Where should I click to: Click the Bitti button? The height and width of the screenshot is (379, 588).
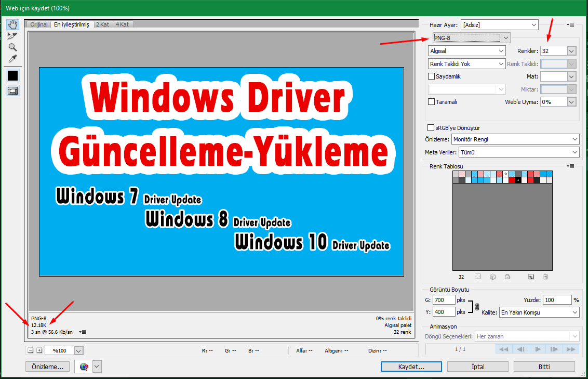pyautogui.click(x=544, y=367)
